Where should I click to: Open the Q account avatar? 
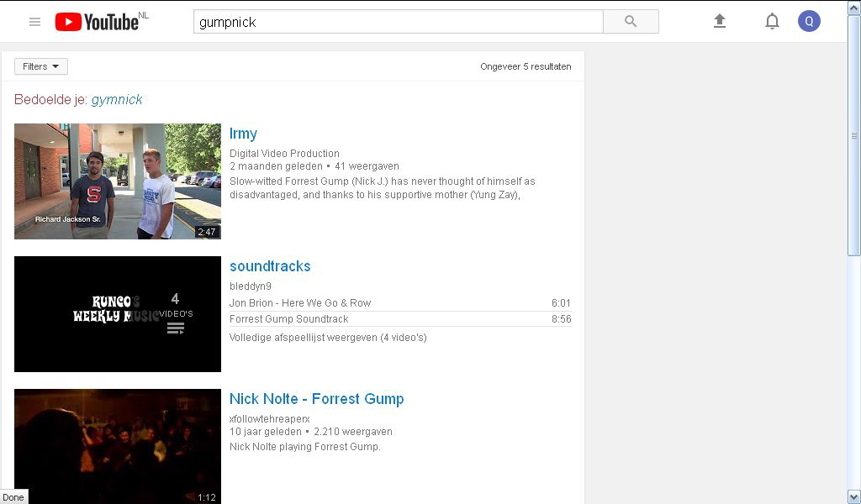(x=809, y=21)
